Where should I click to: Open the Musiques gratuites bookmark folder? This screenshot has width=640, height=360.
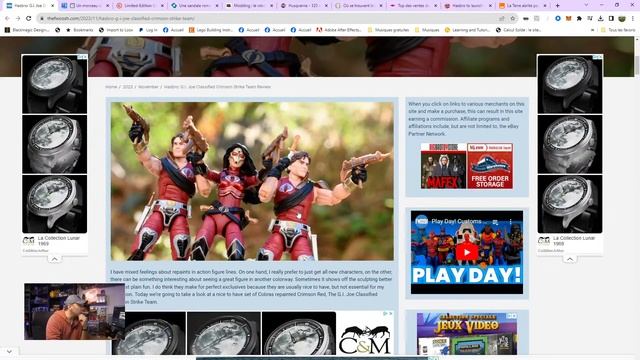tap(387, 30)
